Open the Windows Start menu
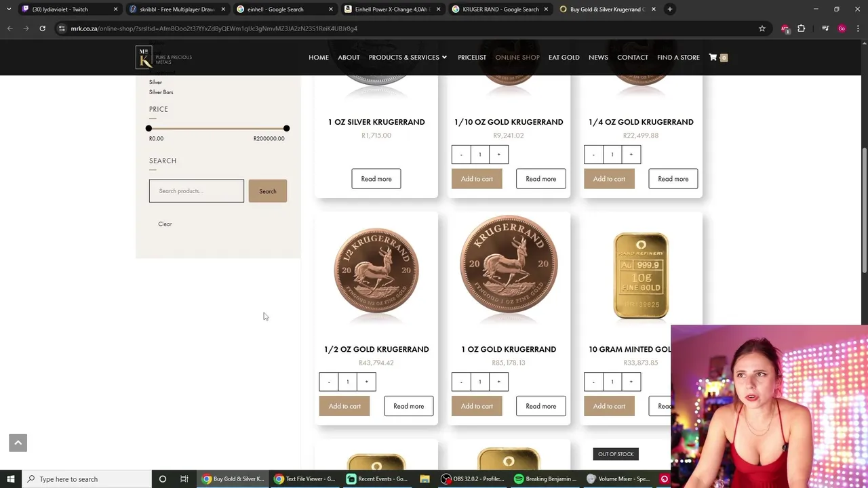868x488 pixels. (x=11, y=479)
